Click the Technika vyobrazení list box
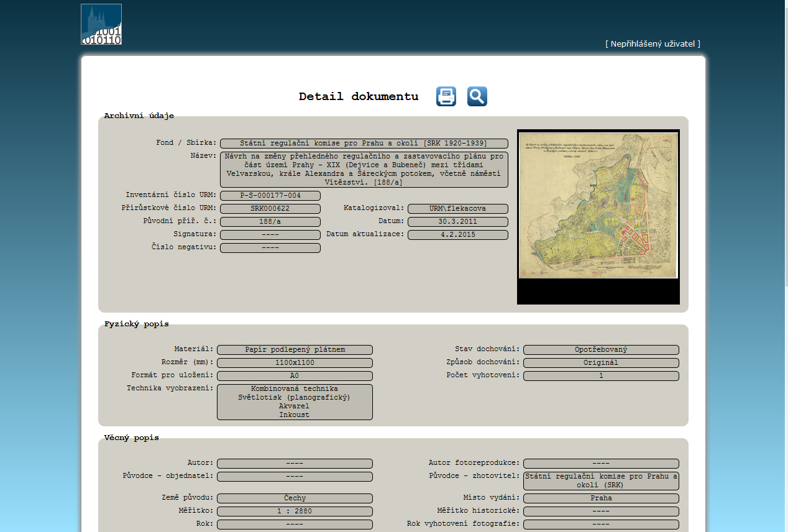Image resolution: width=788 pixels, height=532 pixels. coord(295,401)
